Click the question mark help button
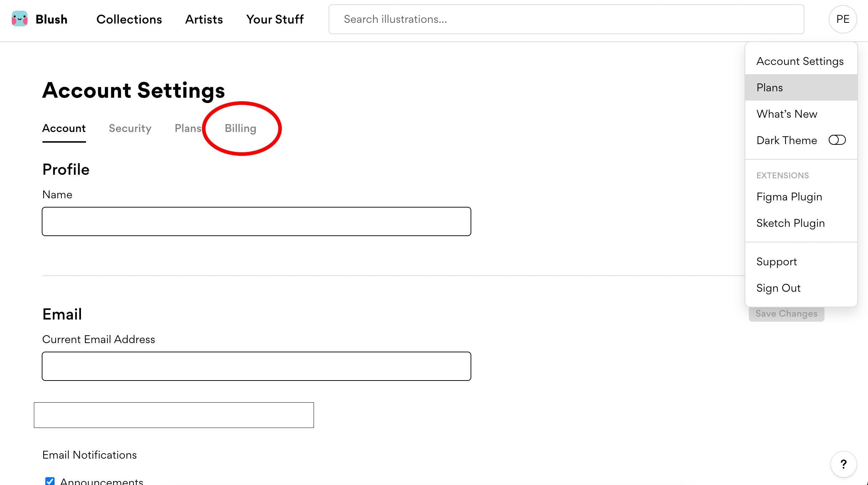The image size is (868, 485). click(843, 464)
